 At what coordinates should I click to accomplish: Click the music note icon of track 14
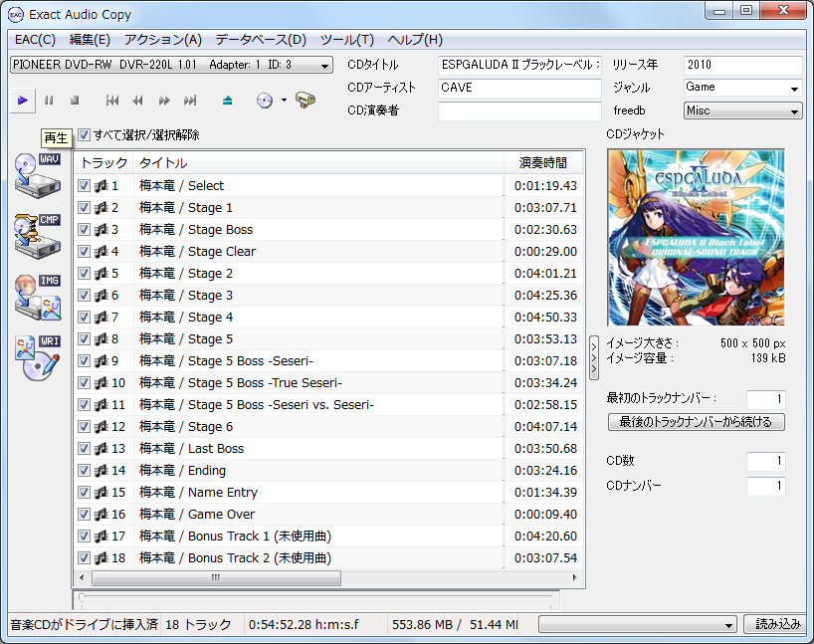102,470
